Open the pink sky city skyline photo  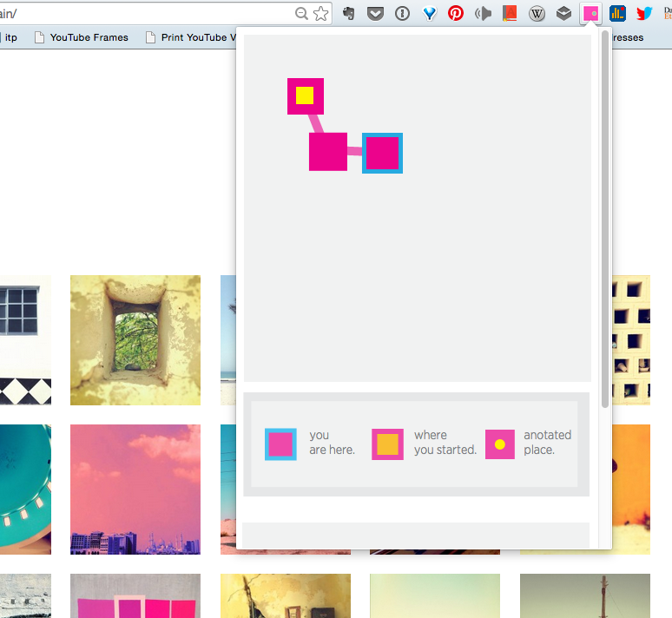coord(135,490)
